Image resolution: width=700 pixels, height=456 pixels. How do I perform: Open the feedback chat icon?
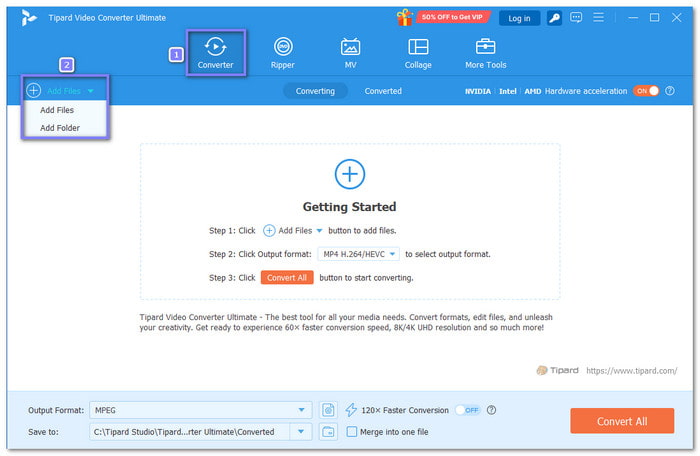[577, 18]
